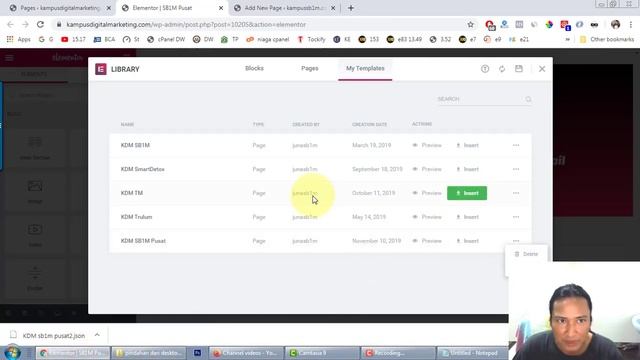
Task: Click the save template icon in header
Action: tap(518, 69)
